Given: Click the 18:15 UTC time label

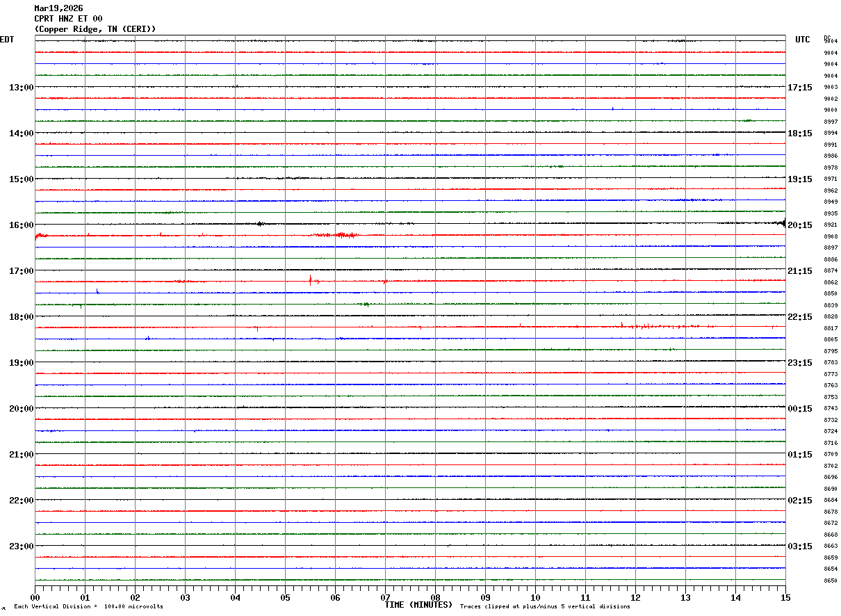Looking at the screenshot, I should [800, 133].
